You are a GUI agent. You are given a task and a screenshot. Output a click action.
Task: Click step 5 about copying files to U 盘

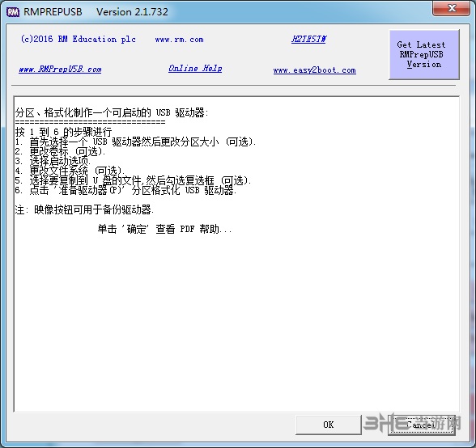pos(134,180)
